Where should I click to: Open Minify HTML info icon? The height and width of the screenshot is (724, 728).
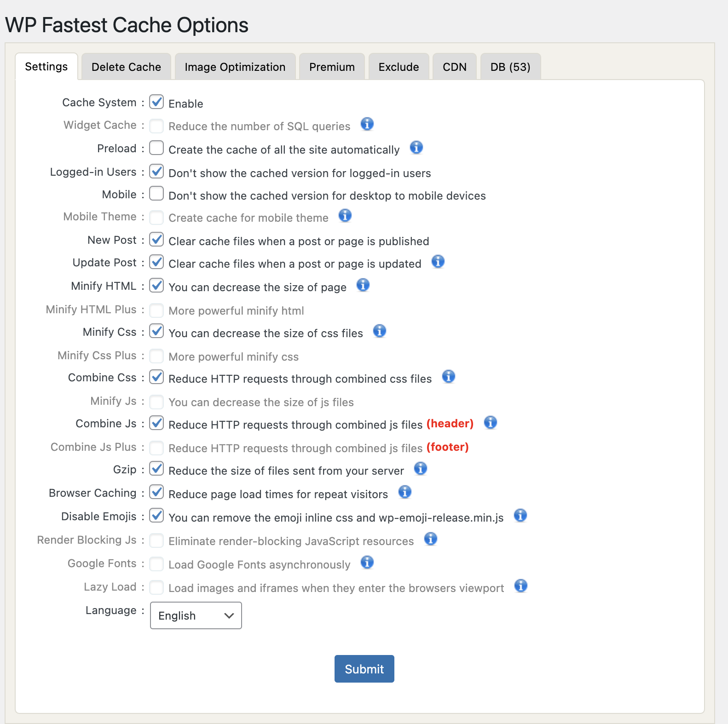[x=363, y=285]
